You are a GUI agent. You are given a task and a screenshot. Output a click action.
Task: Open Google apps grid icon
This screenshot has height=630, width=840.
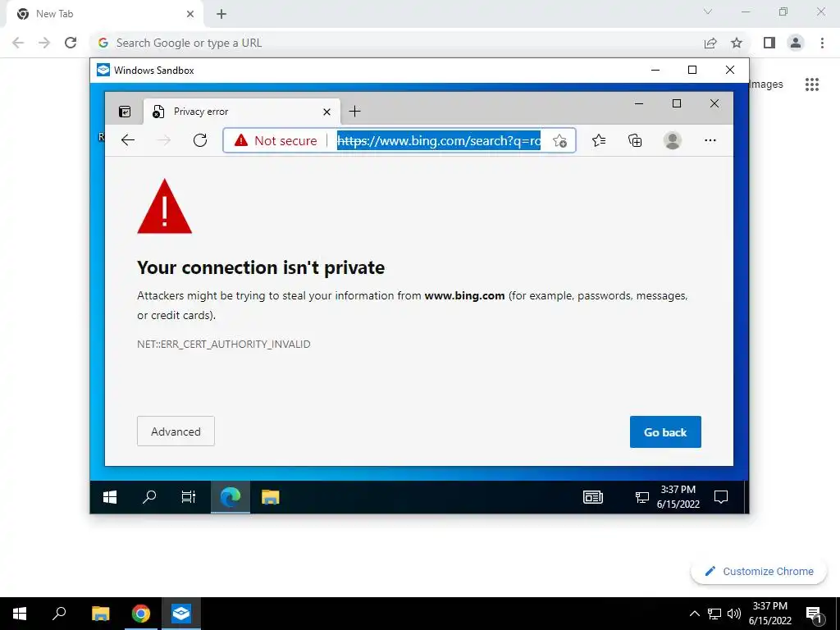pos(812,84)
